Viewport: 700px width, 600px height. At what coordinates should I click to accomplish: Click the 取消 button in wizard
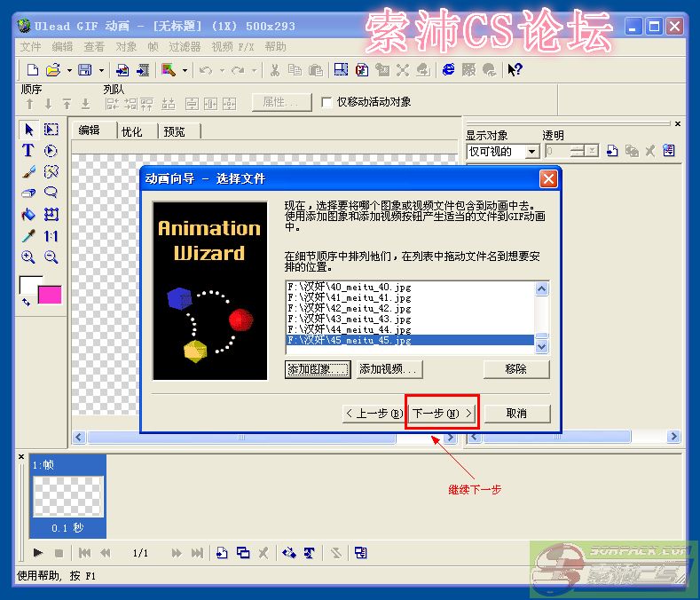[517, 414]
